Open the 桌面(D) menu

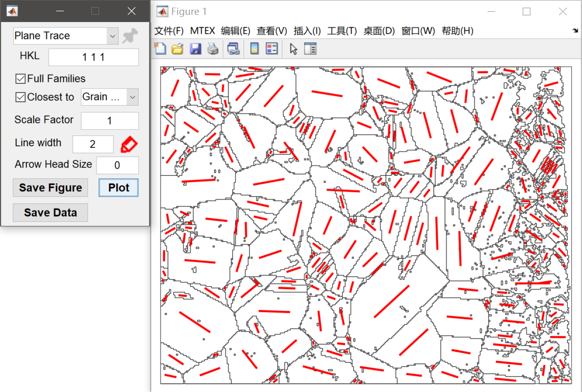tap(379, 31)
